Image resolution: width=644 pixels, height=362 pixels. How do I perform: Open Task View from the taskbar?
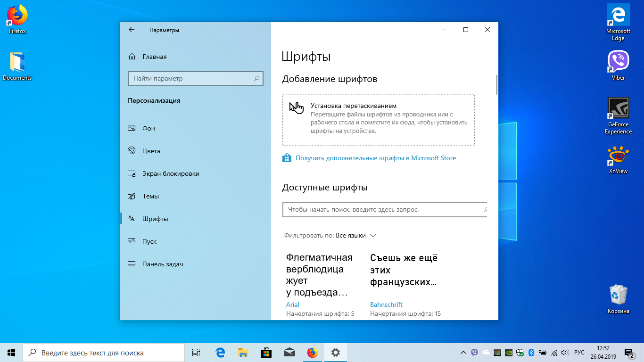pyautogui.click(x=196, y=353)
